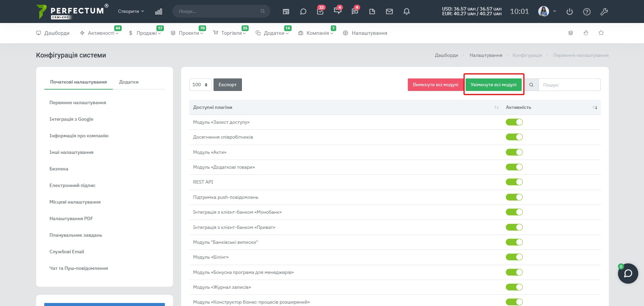
Task: Open the tasks icon with 33 badge
Action: click(320, 11)
